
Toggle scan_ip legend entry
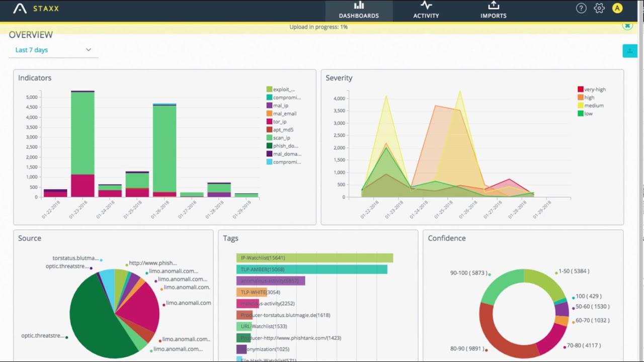point(278,138)
